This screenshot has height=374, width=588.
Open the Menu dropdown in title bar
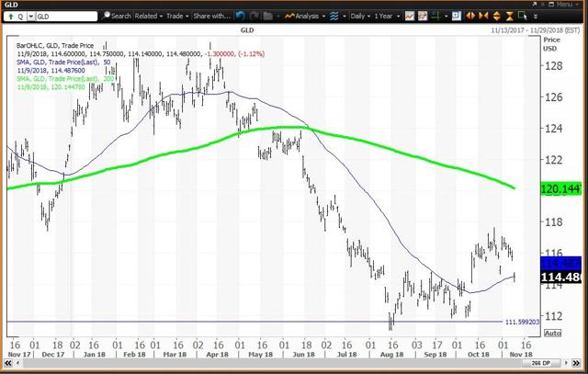[x=568, y=4]
